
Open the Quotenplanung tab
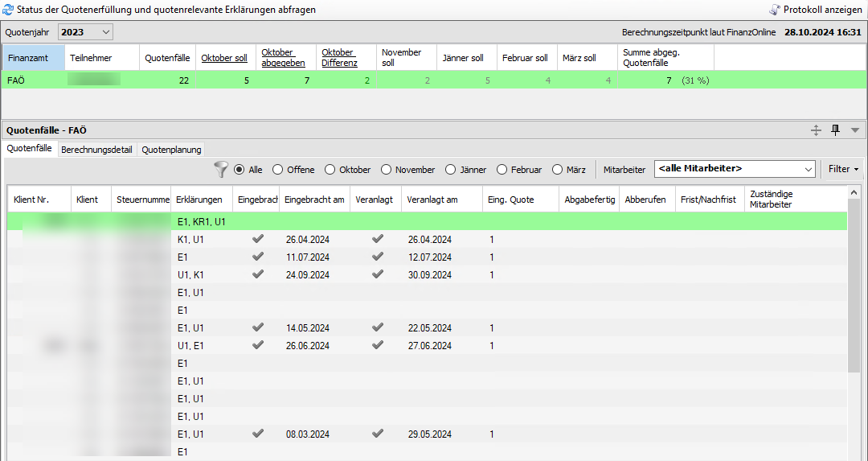[171, 149]
